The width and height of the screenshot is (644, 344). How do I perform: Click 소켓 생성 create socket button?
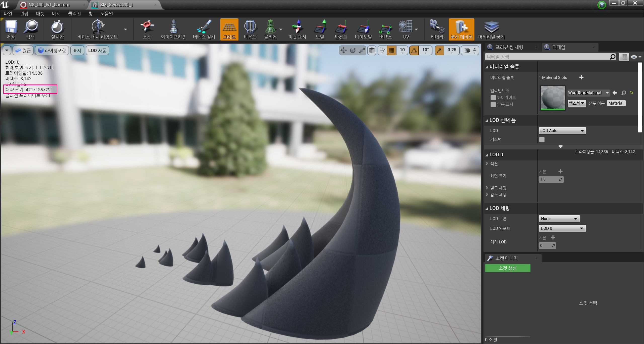508,268
